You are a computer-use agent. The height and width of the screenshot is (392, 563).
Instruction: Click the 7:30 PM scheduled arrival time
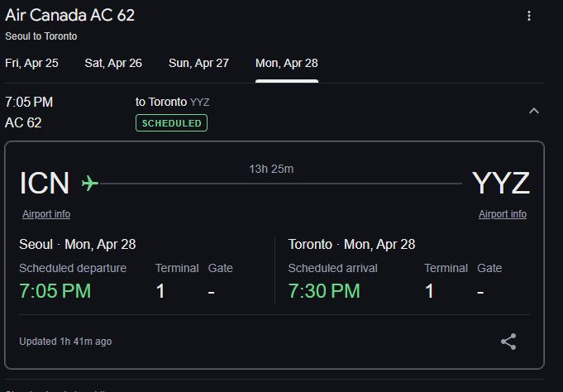[x=324, y=290]
